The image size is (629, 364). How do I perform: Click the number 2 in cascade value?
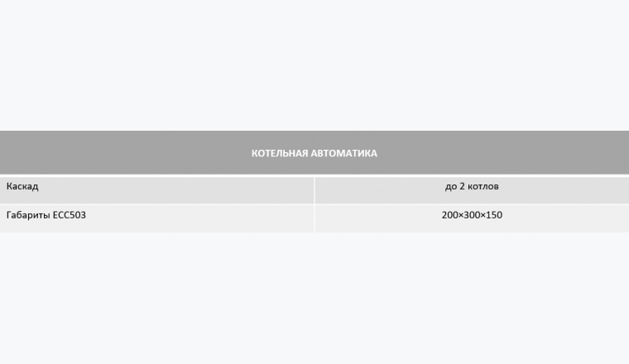click(x=462, y=186)
